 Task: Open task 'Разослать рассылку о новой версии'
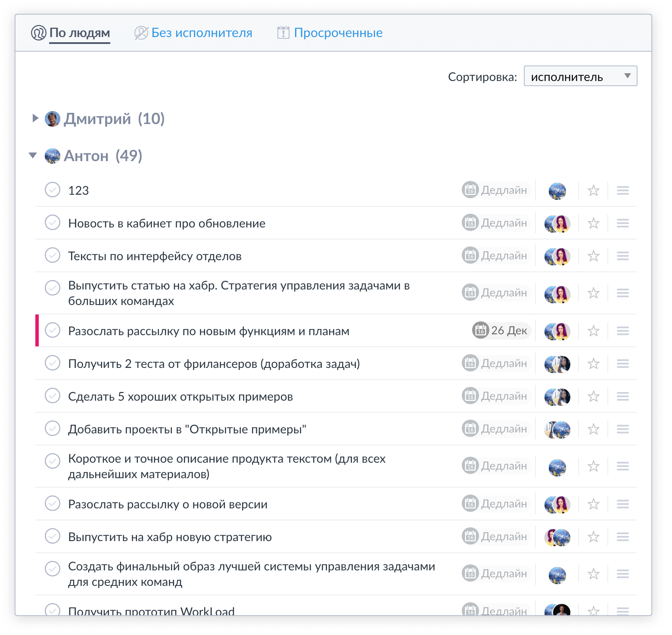click(x=168, y=504)
